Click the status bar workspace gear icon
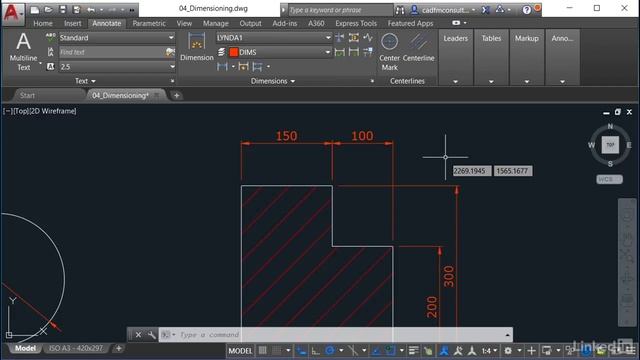This screenshot has height=360, width=640. [x=508, y=351]
